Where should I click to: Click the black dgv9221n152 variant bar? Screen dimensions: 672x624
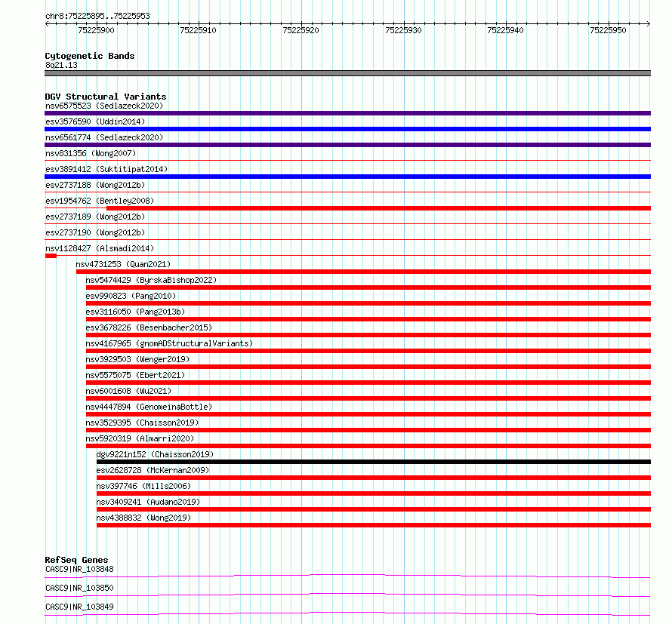[374, 462]
